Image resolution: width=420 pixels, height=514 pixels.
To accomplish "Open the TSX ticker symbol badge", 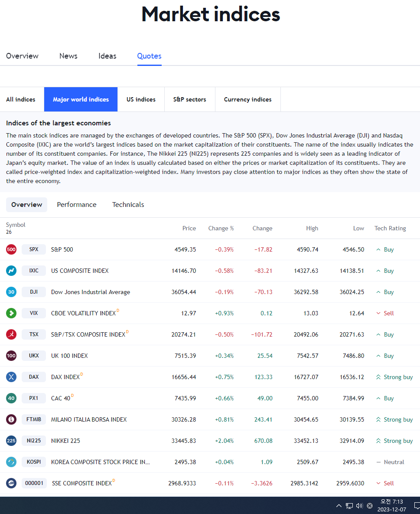I will [x=34, y=334].
